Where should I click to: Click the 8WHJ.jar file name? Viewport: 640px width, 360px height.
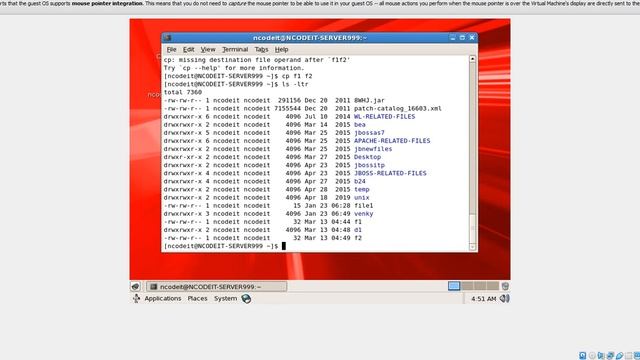[369, 100]
